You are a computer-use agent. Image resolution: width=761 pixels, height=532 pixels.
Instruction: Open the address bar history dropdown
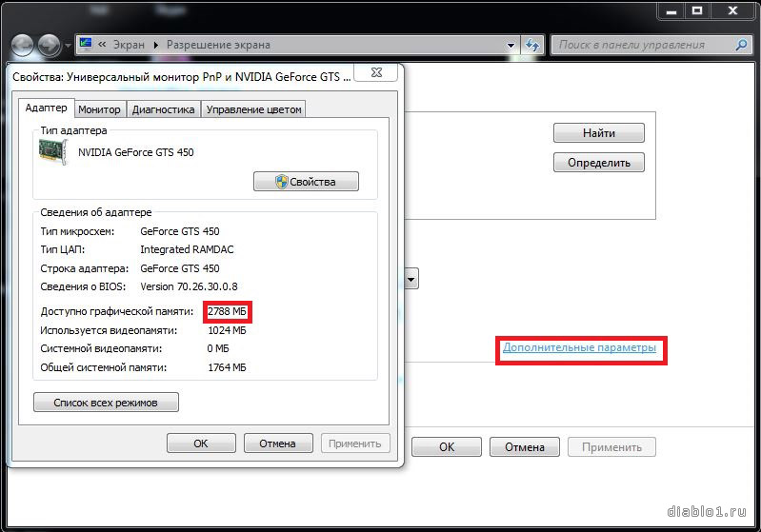[510, 45]
